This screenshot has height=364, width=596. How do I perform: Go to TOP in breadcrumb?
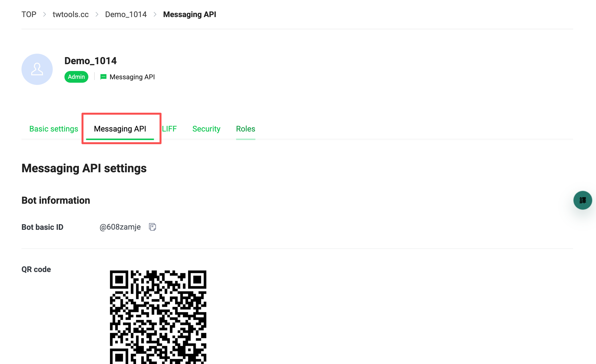pyautogui.click(x=29, y=14)
